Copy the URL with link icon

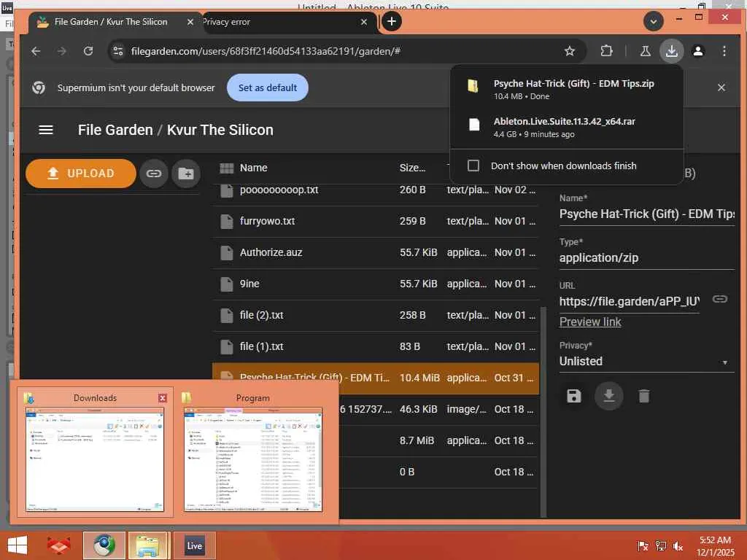click(719, 299)
